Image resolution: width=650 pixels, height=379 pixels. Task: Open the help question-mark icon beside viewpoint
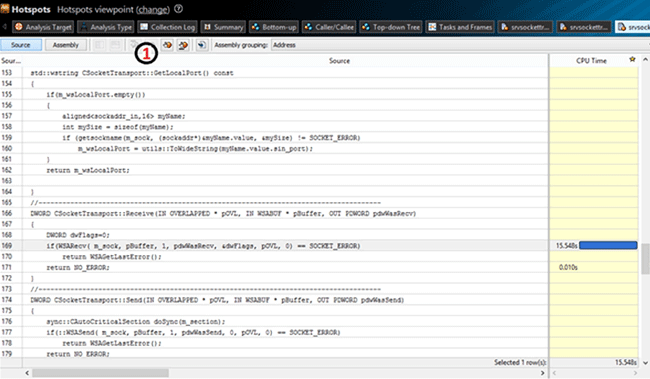(x=178, y=9)
